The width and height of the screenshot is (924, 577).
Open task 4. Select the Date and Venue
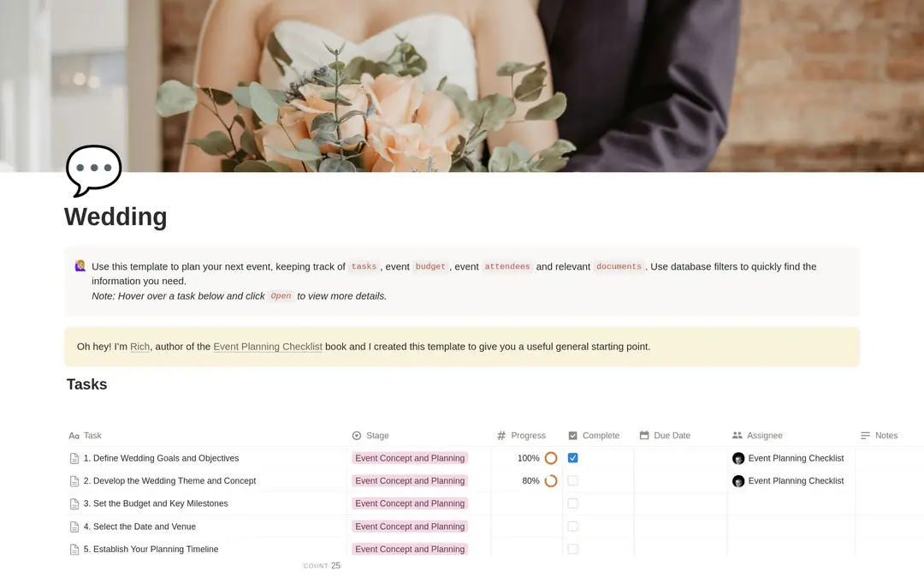coord(139,526)
